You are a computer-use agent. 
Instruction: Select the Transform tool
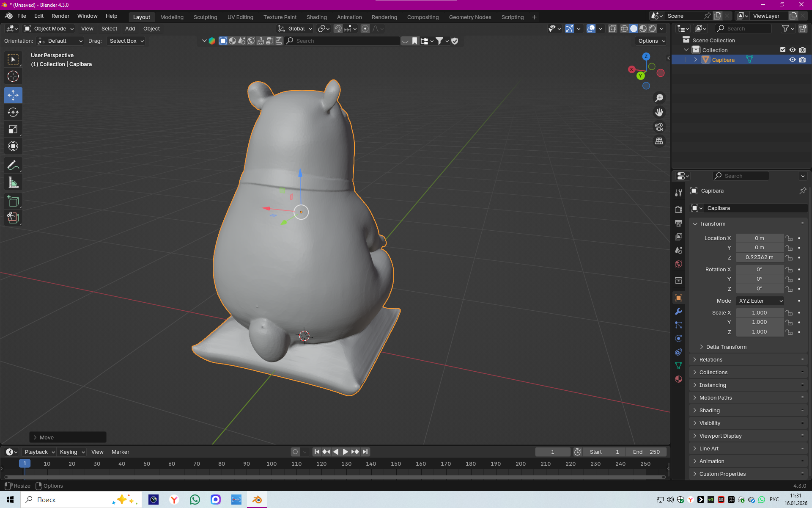pyautogui.click(x=13, y=146)
